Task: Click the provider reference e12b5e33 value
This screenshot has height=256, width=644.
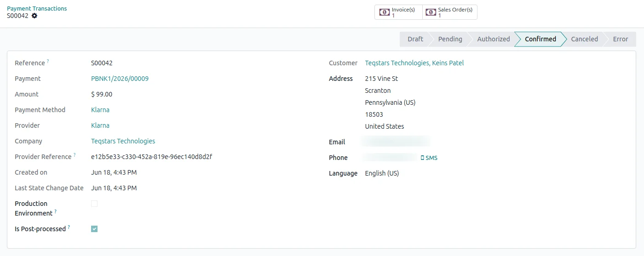Action: click(x=151, y=157)
